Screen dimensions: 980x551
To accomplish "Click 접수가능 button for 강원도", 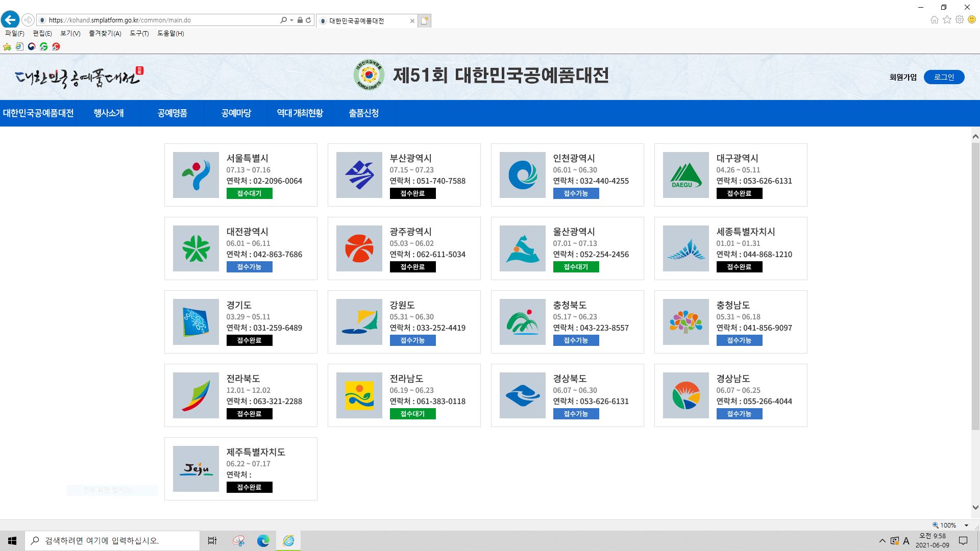I will point(412,340).
